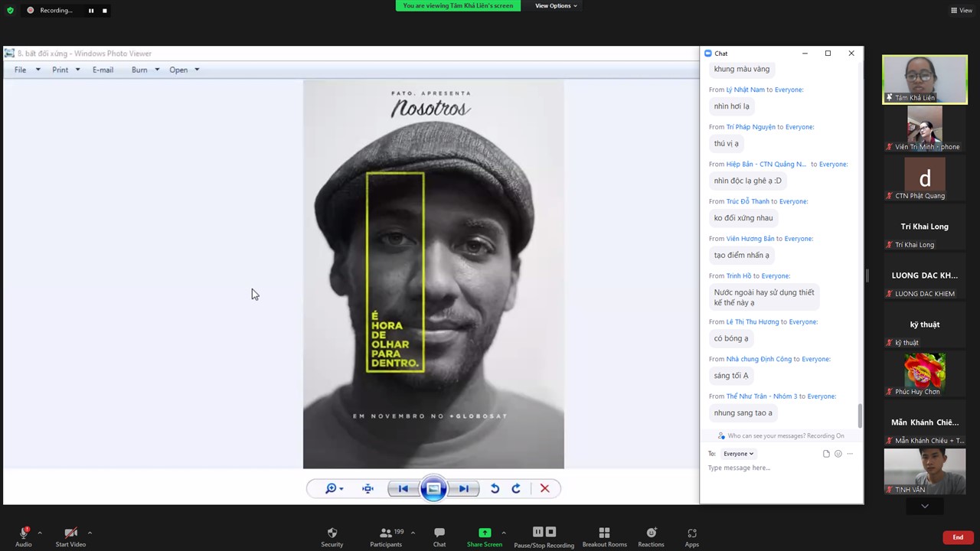Click the green encryption shield icon
The image size is (980, 551).
point(10,11)
